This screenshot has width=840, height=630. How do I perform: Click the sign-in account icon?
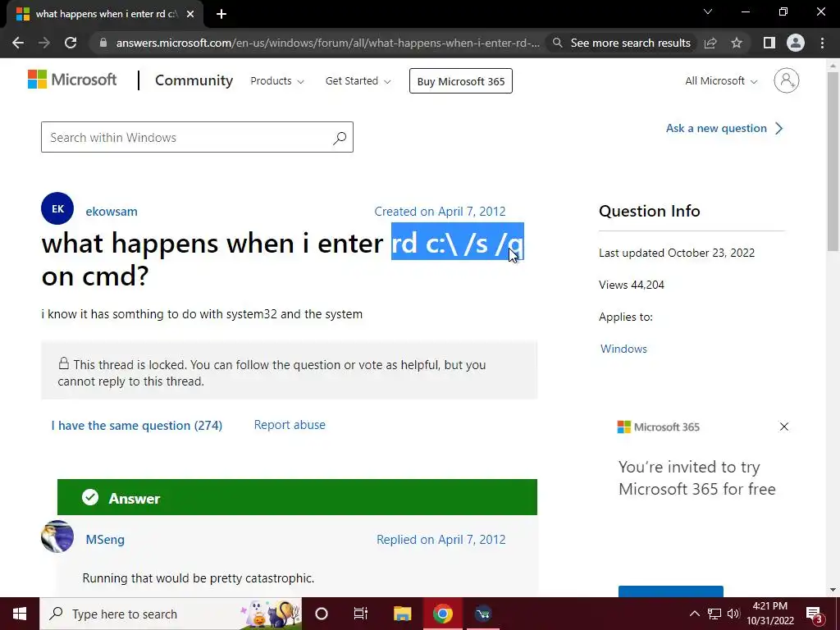click(x=787, y=80)
